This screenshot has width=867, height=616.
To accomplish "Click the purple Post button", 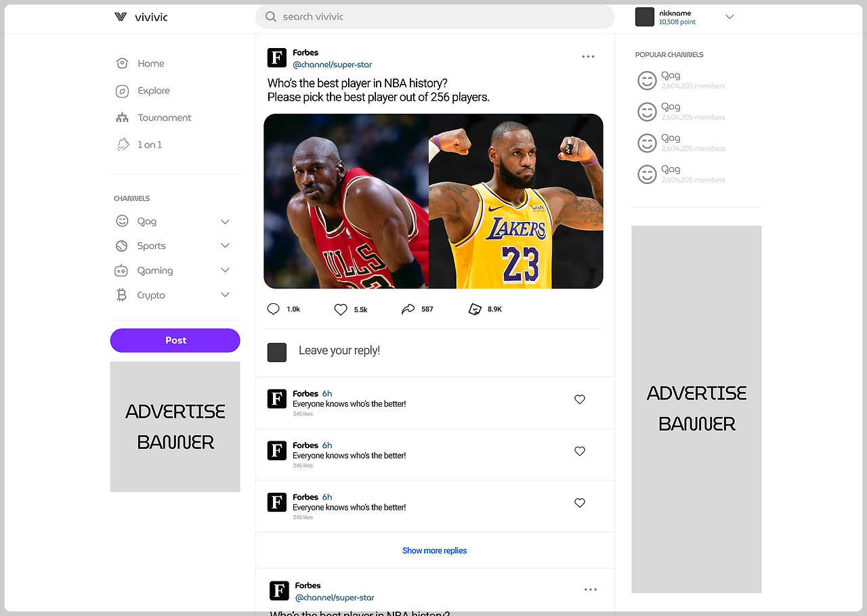I will (175, 340).
